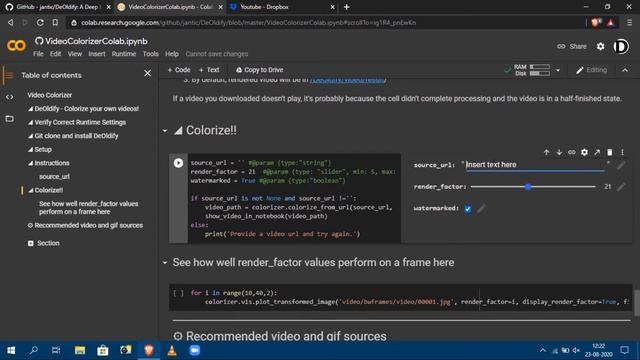Open user account avatar
The width and height of the screenshot is (640, 360).
621,47
